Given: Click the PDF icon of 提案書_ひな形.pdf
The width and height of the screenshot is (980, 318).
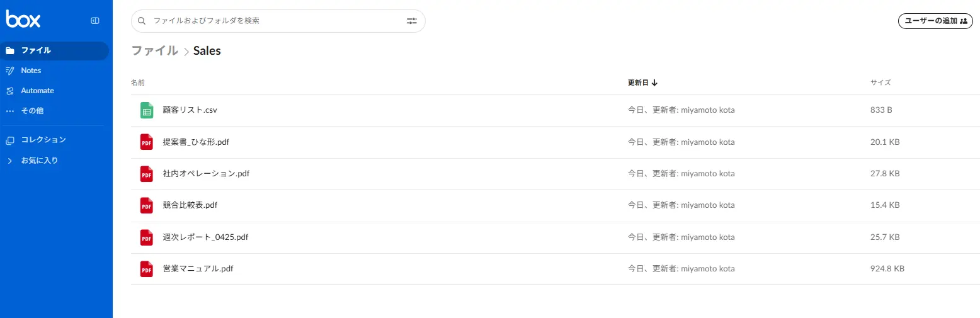Looking at the screenshot, I should (x=147, y=142).
